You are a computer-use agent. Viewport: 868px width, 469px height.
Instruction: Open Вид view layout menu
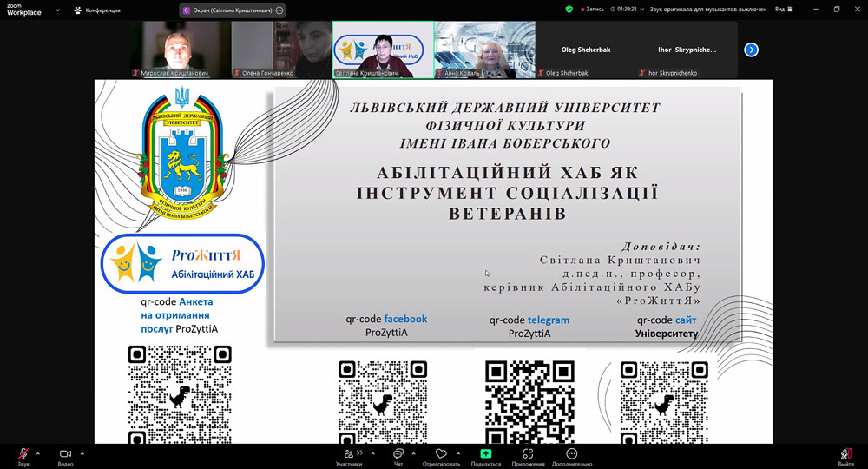pos(784,10)
